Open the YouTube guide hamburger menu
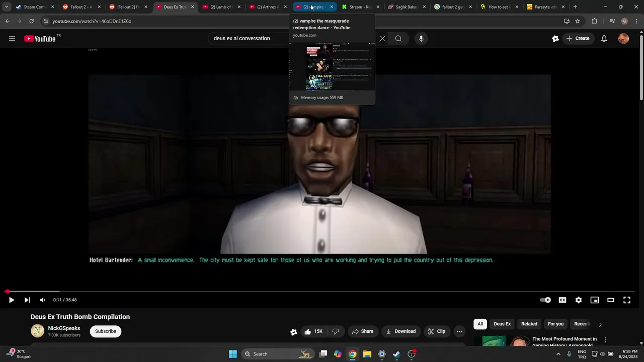The height and width of the screenshot is (362, 644). 12,38
